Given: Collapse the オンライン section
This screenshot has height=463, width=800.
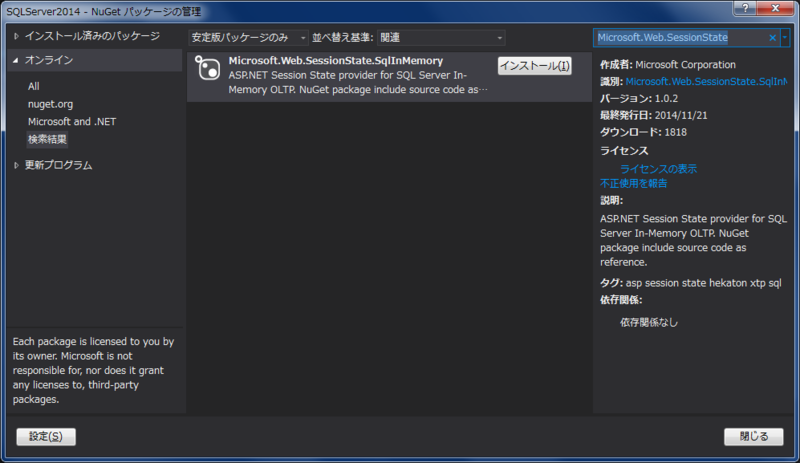Looking at the screenshot, I should pyautogui.click(x=16, y=60).
